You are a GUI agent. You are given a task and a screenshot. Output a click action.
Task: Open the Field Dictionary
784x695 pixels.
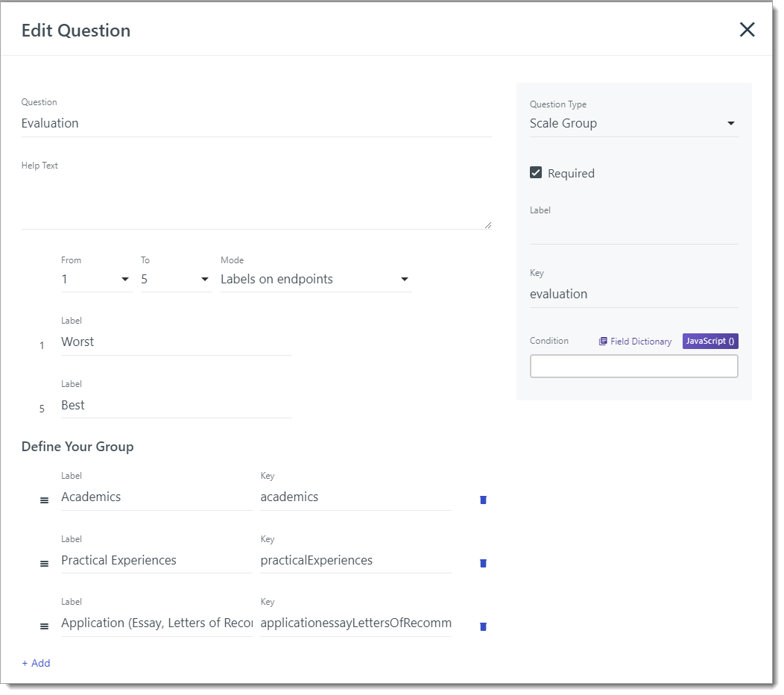[635, 341]
